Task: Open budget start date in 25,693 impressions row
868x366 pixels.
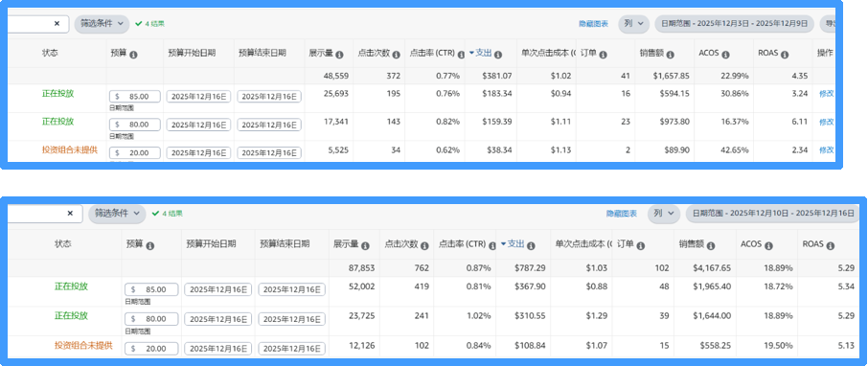Action: pos(198,97)
